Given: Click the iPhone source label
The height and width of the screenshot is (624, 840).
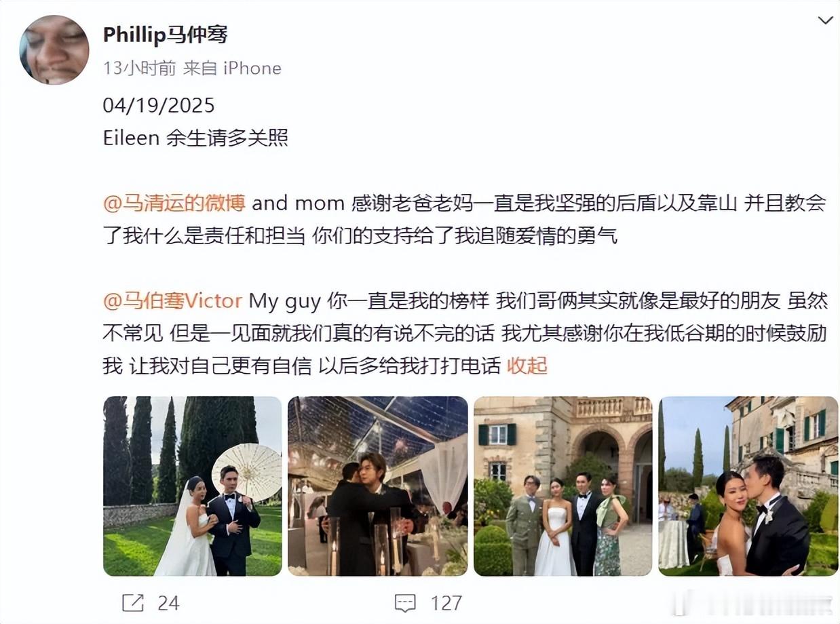Looking at the screenshot, I should pos(252,68).
